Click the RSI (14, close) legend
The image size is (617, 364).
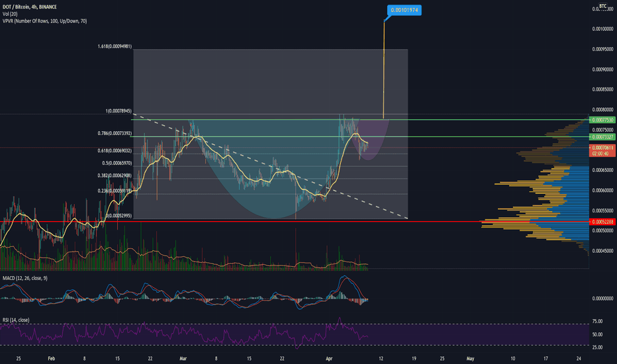pos(16,320)
